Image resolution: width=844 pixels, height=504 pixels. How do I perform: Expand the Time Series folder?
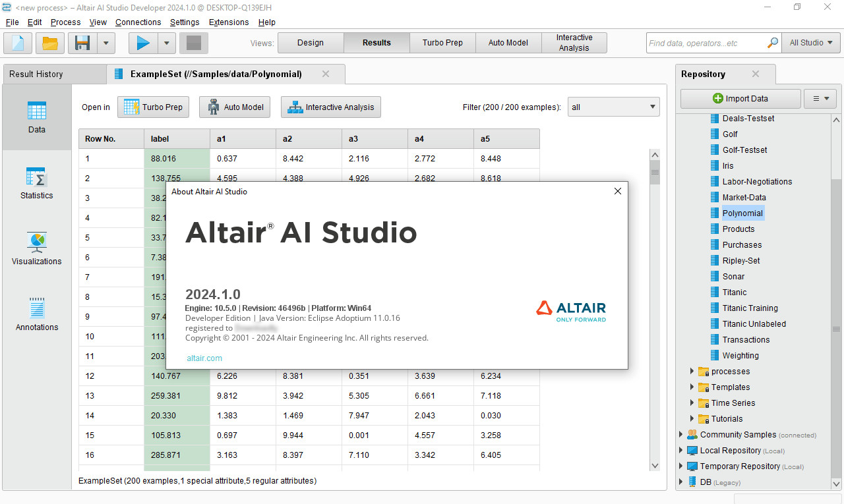tap(692, 403)
